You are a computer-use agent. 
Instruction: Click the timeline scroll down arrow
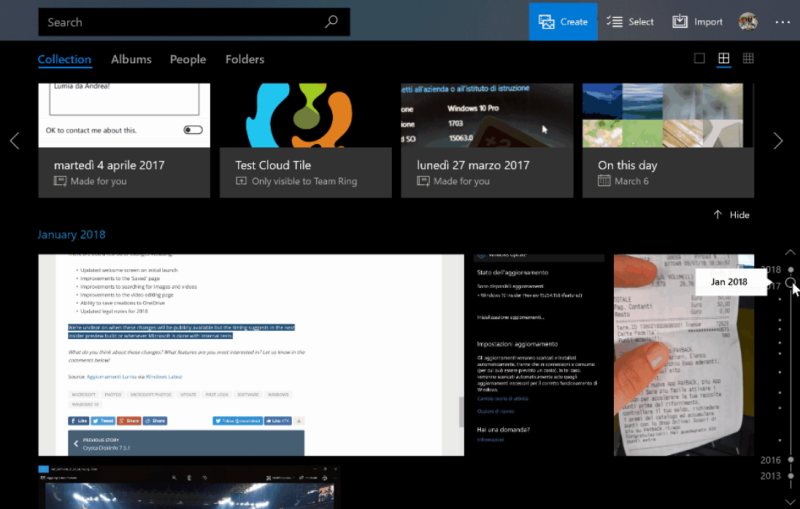pos(790,502)
